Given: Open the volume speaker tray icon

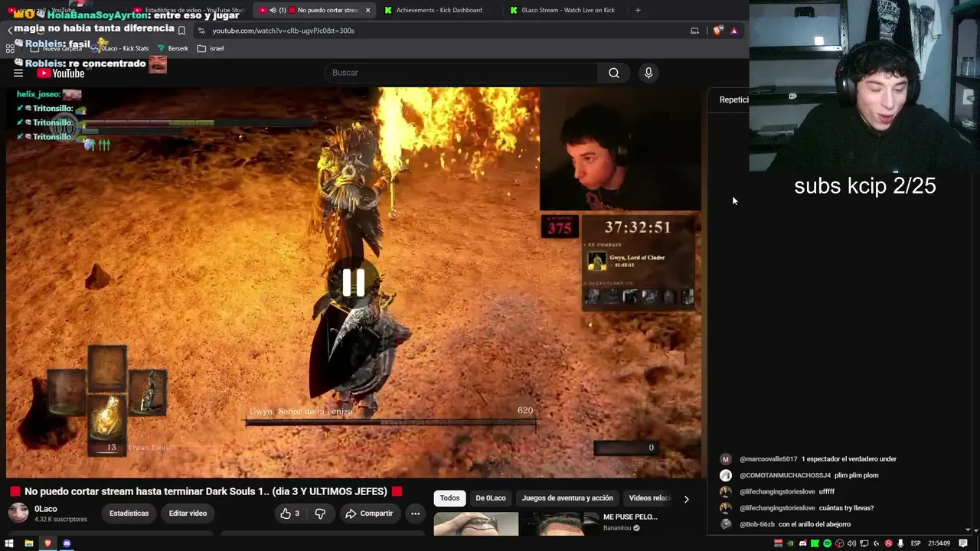Looking at the screenshot, I should tap(851, 543).
